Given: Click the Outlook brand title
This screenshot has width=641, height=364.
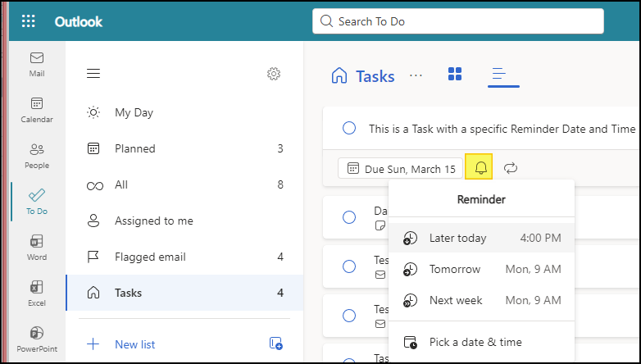Looking at the screenshot, I should coord(79,21).
